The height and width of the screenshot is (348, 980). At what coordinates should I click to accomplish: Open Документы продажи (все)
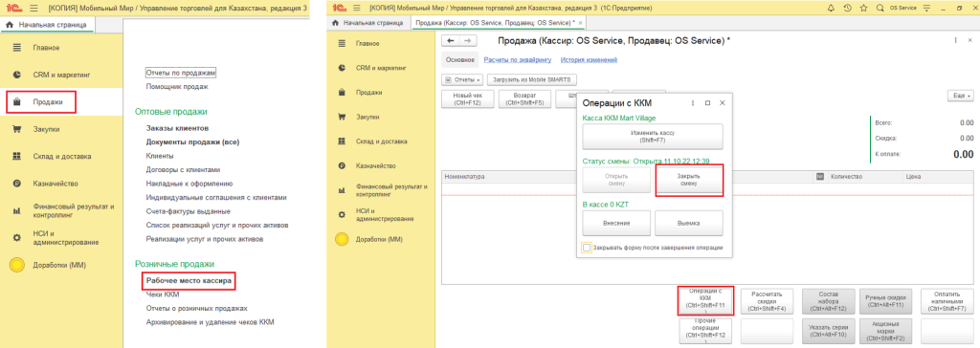point(192,141)
